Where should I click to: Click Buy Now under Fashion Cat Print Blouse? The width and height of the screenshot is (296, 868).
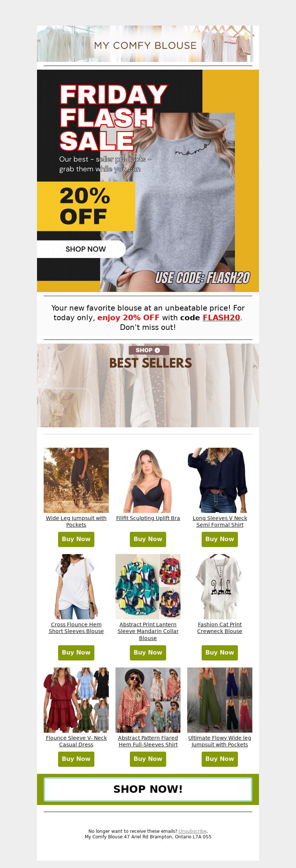(x=220, y=653)
